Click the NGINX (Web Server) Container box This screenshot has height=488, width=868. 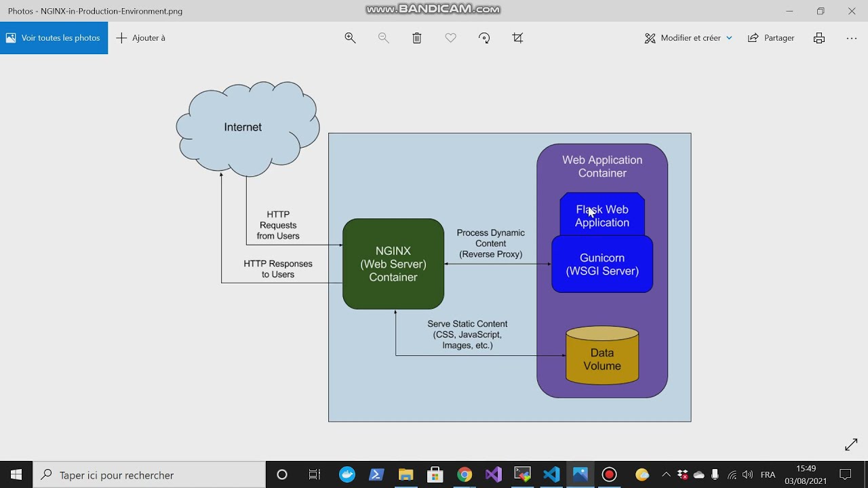click(393, 264)
